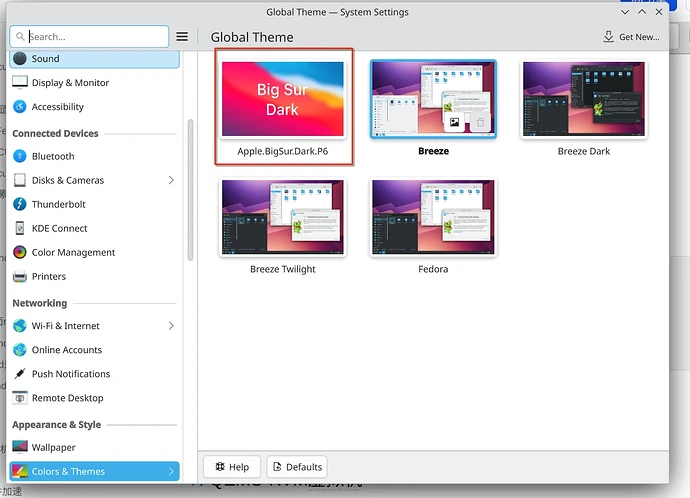The image size is (690, 498).
Task: Select the KDE Connect icon
Action: coord(20,228)
